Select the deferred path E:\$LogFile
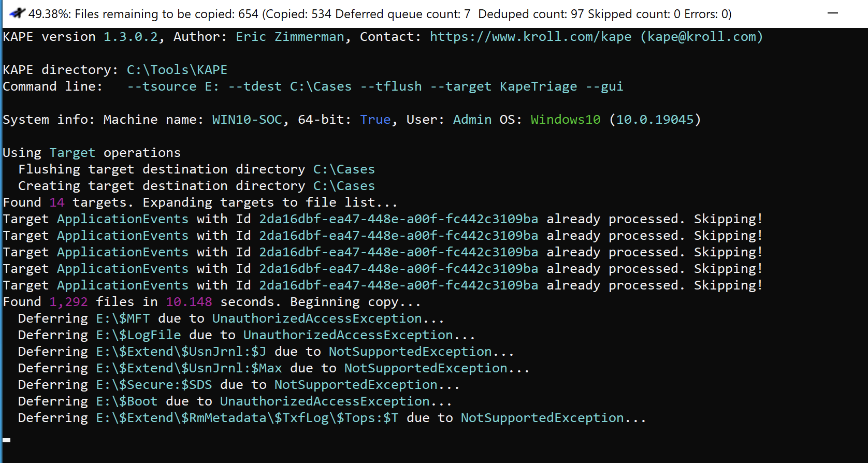868x463 pixels. tap(138, 335)
